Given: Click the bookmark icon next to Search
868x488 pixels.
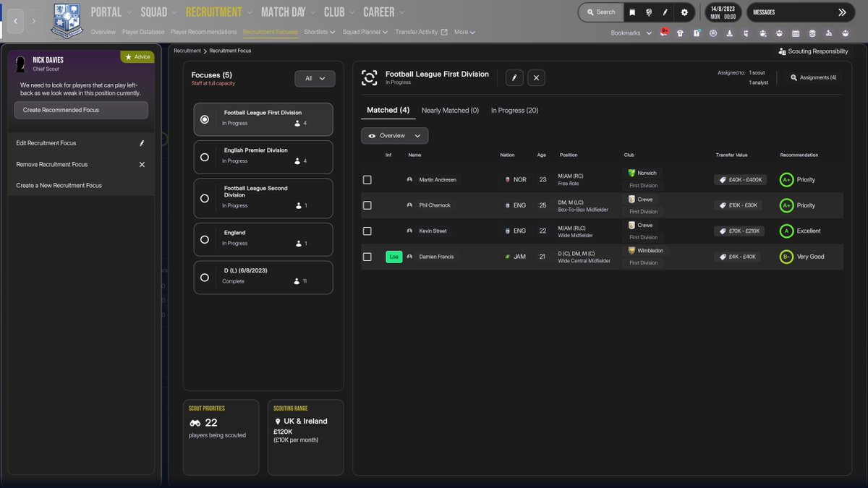Looking at the screenshot, I should (x=632, y=12).
